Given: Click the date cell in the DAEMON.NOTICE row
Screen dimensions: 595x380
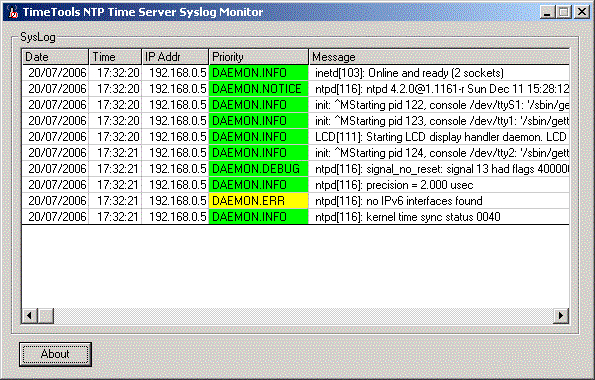Looking at the screenshot, I should (x=55, y=89).
